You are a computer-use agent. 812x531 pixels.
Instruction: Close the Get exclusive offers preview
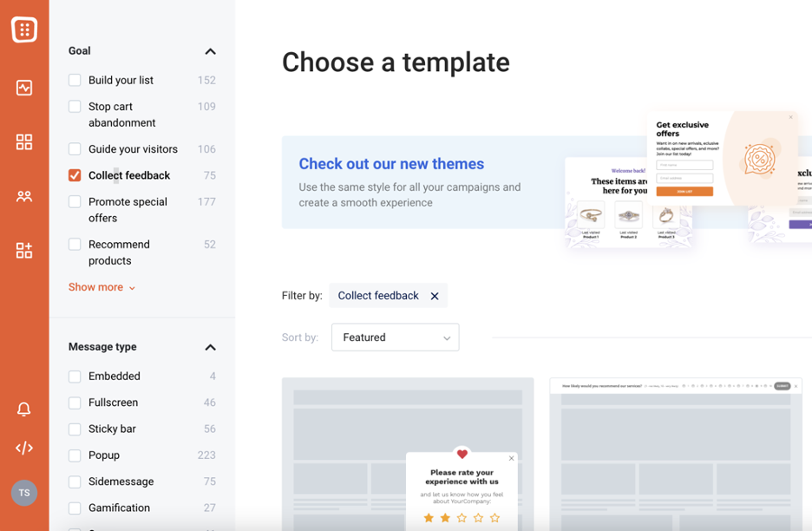tap(791, 117)
